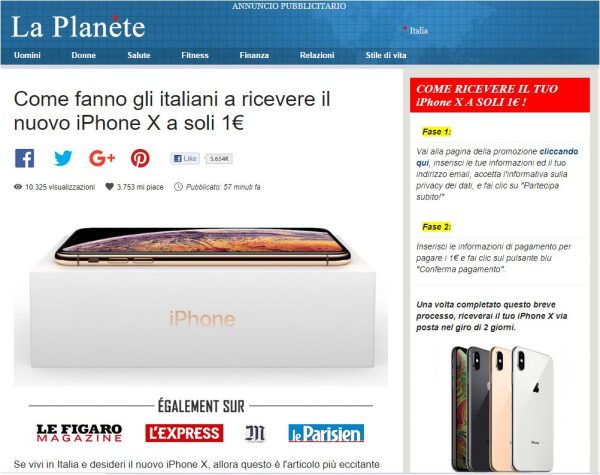Pin article with Pinterest icon
The width and height of the screenshot is (600, 475).
coord(140,158)
